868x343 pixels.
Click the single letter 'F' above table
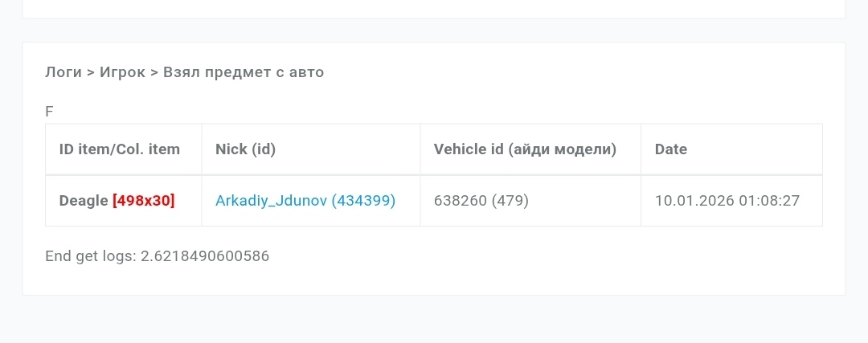coord(49,112)
